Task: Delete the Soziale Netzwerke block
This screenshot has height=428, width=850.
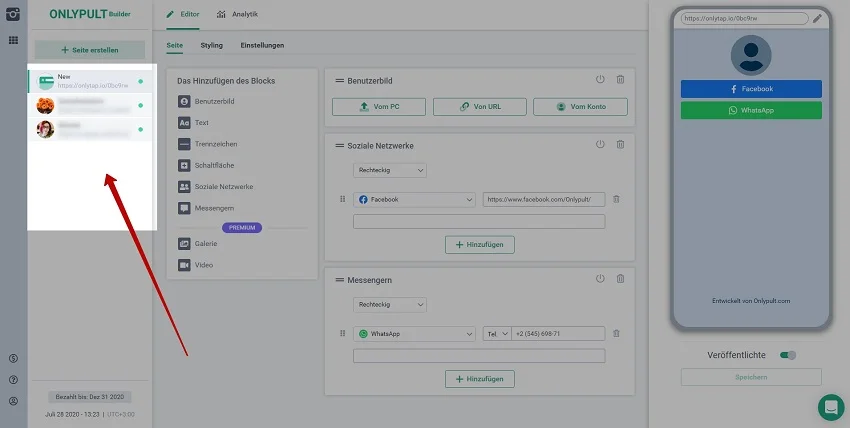Action: 620,145
